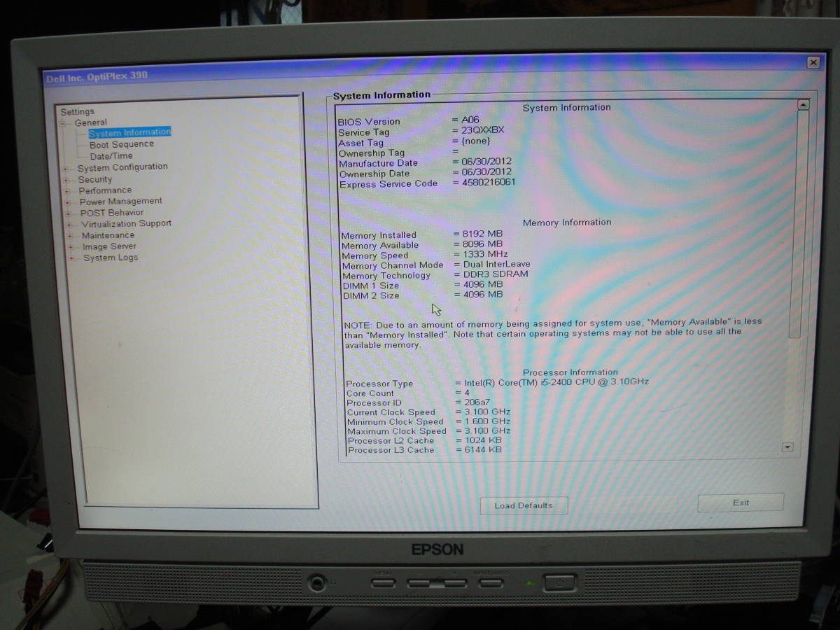
Task: Open Boot Sequence settings
Action: pos(121,144)
